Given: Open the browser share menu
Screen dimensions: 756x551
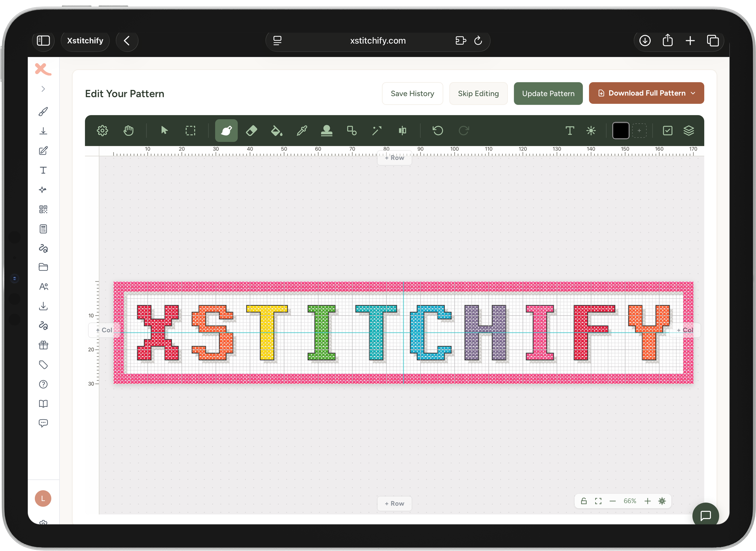Looking at the screenshot, I should (668, 41).
